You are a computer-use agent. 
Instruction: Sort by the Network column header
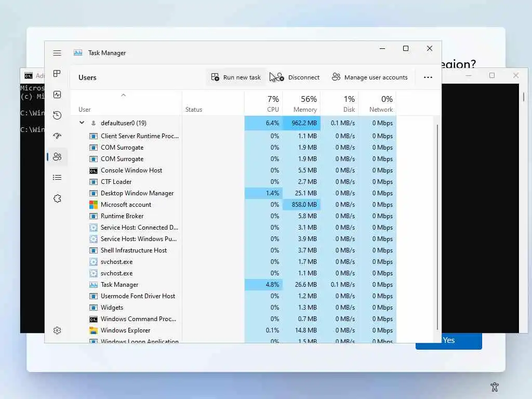[x=378, y=104]
